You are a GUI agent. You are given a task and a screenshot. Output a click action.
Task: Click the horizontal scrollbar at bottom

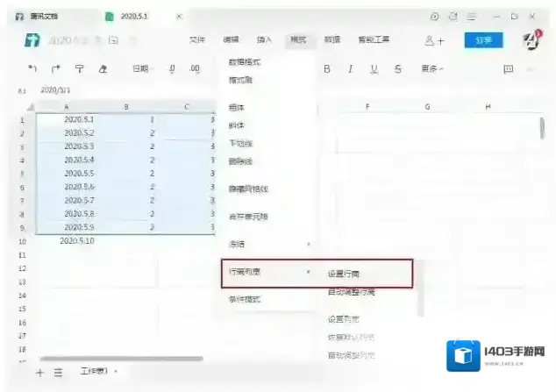click(121, 359)
